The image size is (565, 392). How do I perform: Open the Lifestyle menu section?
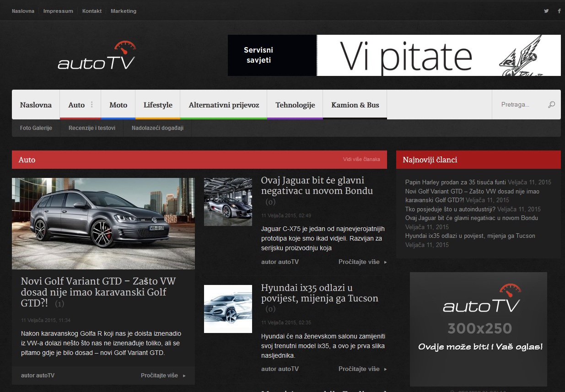coord(158,105)
